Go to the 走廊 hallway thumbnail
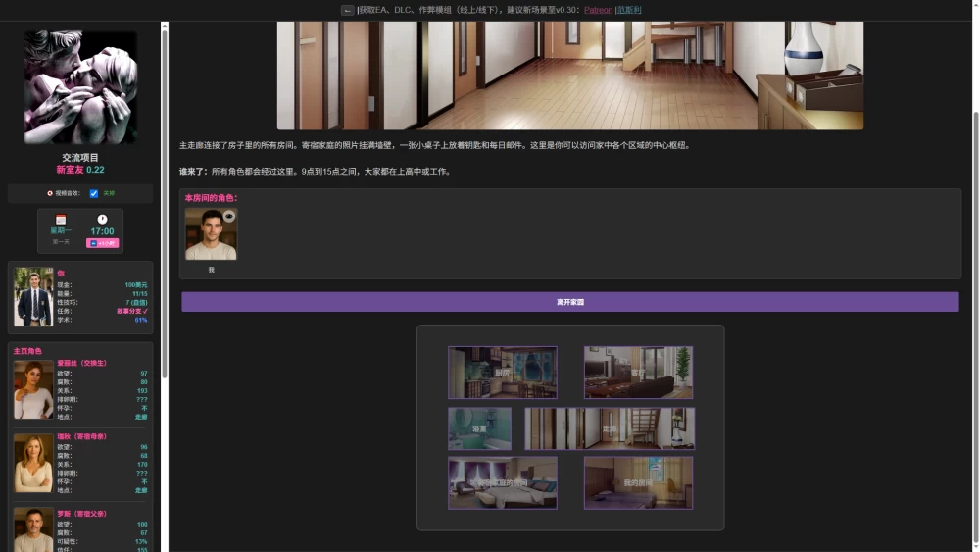The image size is (980, 552). (x=610, y=428)
